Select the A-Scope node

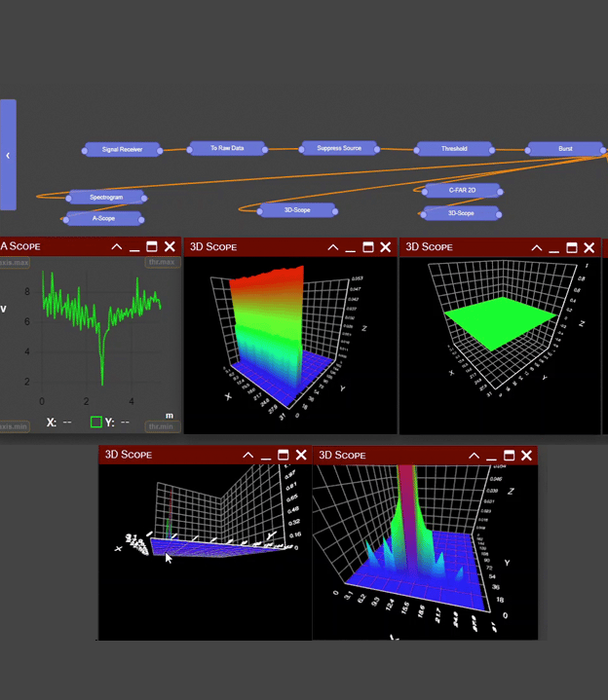tap(103, 218)
